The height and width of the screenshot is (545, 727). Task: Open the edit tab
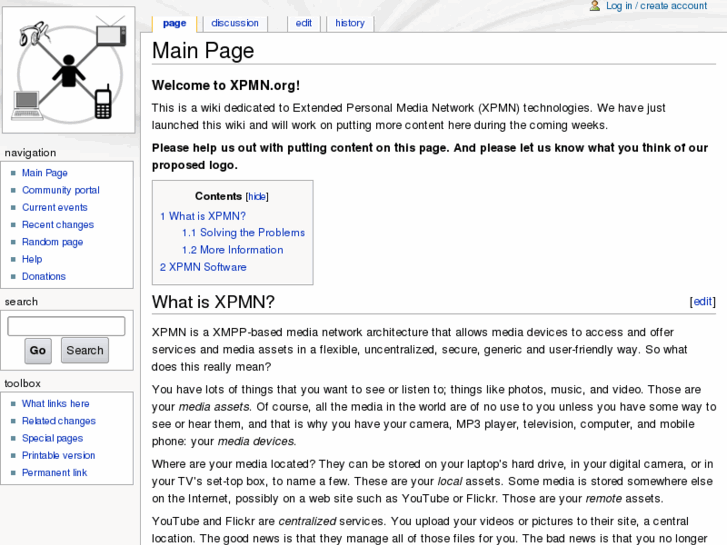pyautogui.click(x=304, y=23)
